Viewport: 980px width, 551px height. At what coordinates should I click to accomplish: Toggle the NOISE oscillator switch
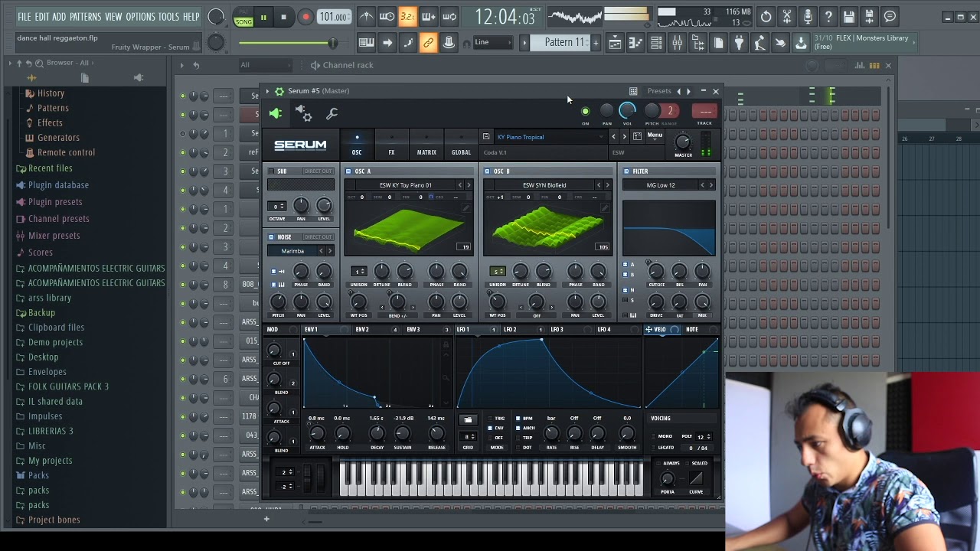click(271, 237)
